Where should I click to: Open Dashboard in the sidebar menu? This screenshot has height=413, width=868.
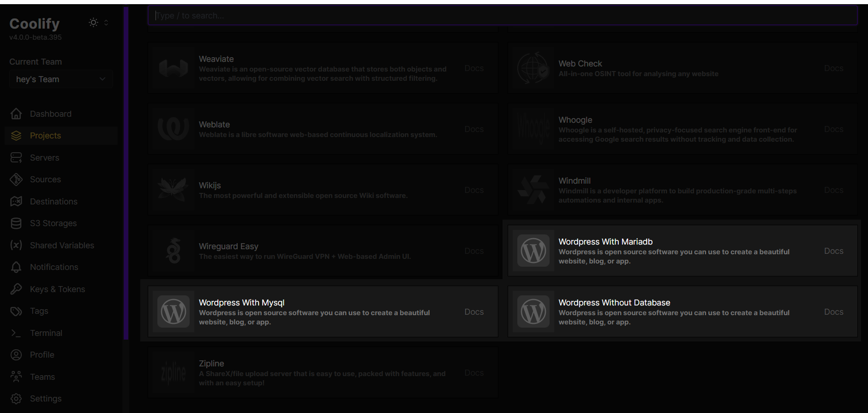(61, 114)
